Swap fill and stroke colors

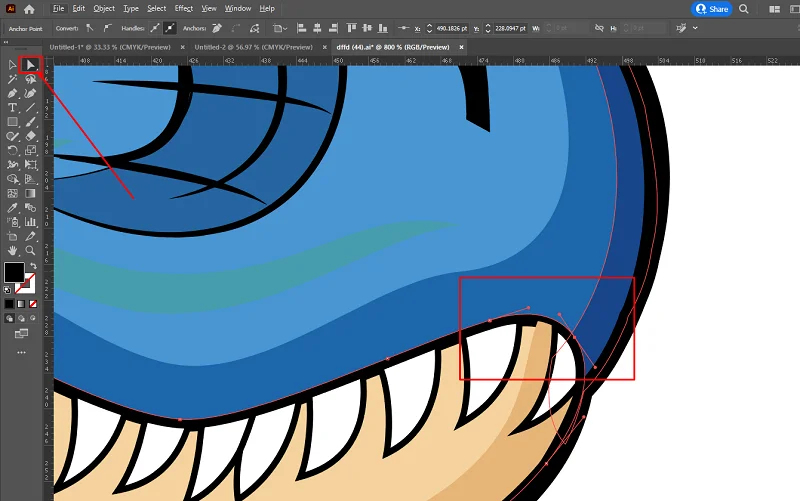(33, 266)
